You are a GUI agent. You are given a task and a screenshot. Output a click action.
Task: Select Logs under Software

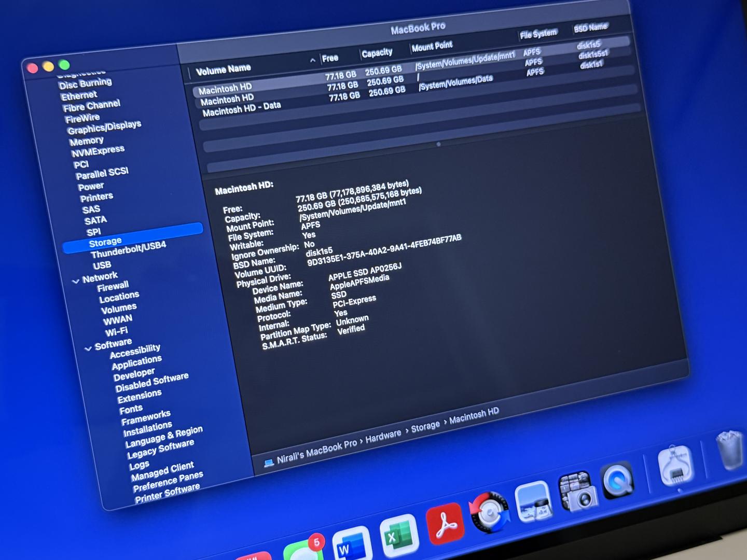click(x=139, y=466)
